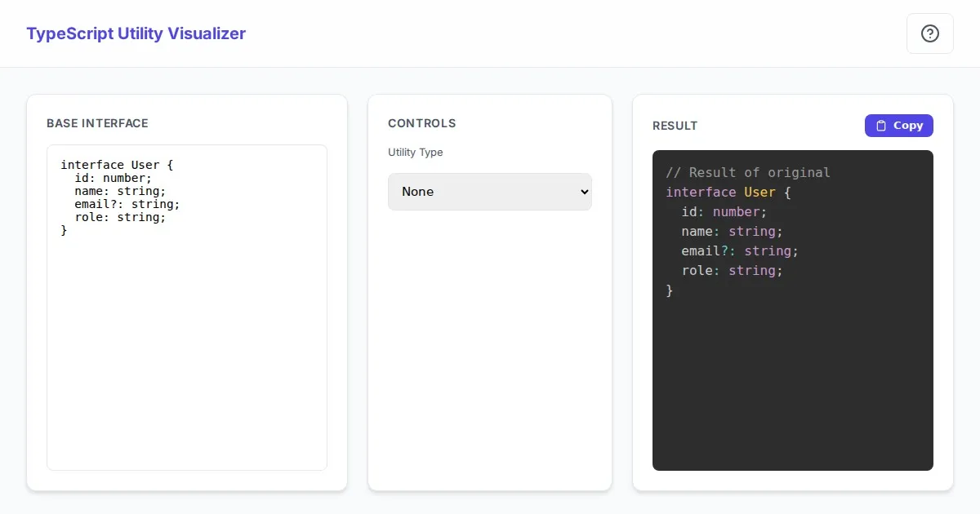
Task: Click the TypeScript Utility Visualizer title
Action: (x=136, y=33)
